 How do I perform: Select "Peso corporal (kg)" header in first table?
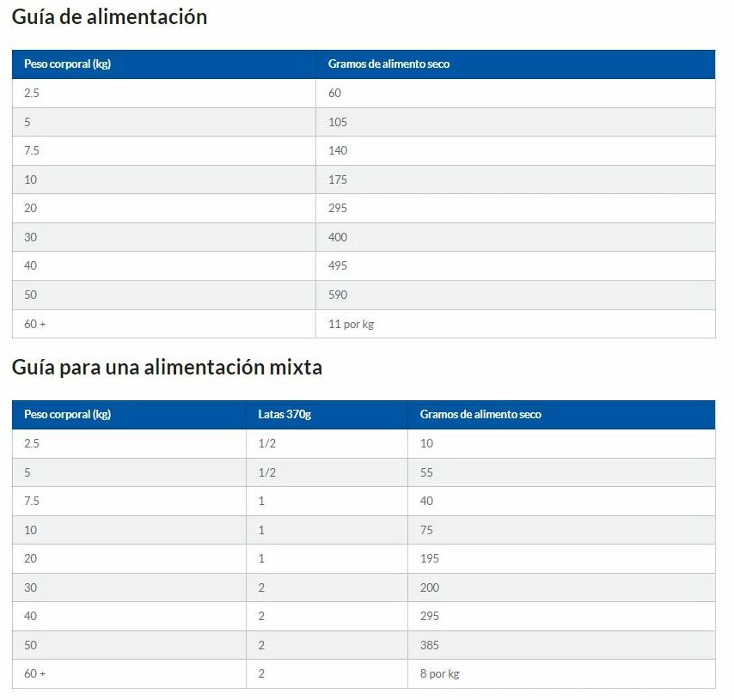point(67,64)
